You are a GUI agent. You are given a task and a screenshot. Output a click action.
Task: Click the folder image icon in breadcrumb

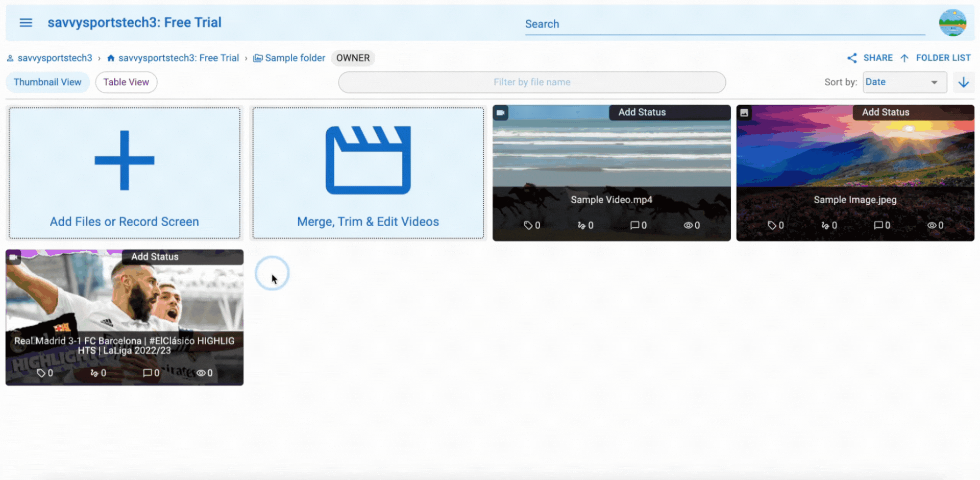[258, 58]
